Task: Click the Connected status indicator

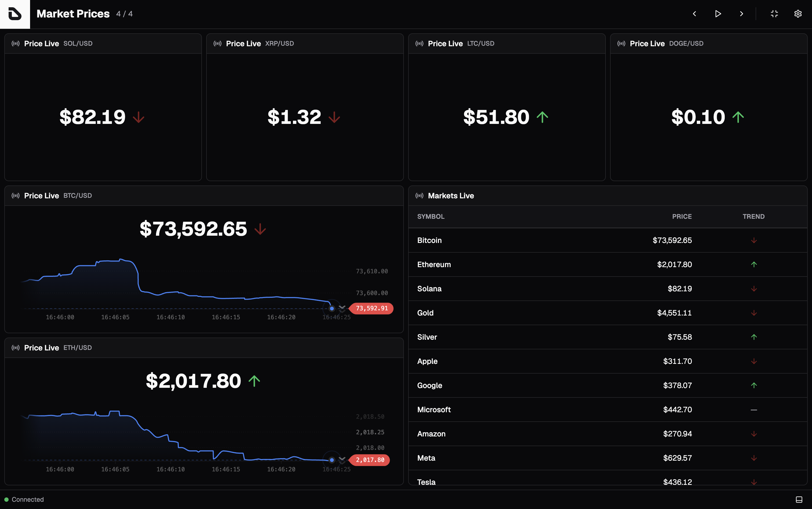Action: click(24, 500)
